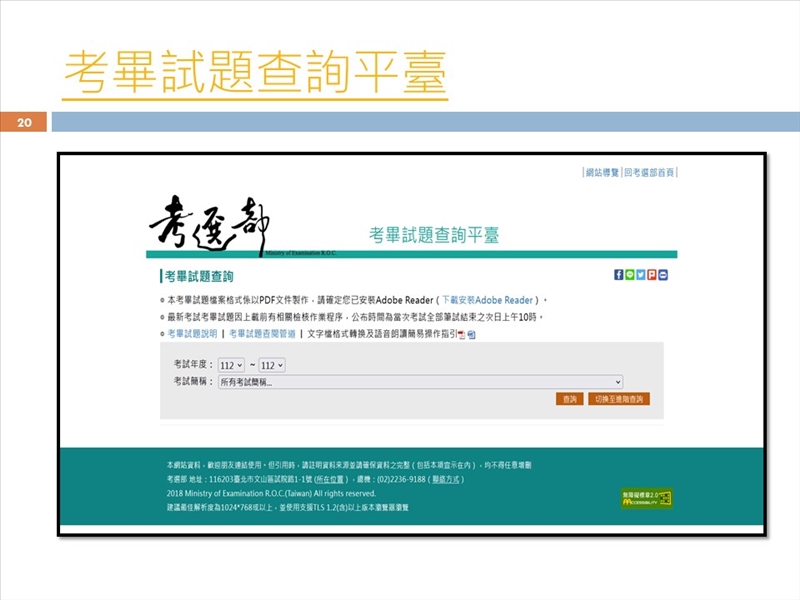Go to 回考選部首頁 in top navigation
The image size is (800, 600).
[650, 173]
